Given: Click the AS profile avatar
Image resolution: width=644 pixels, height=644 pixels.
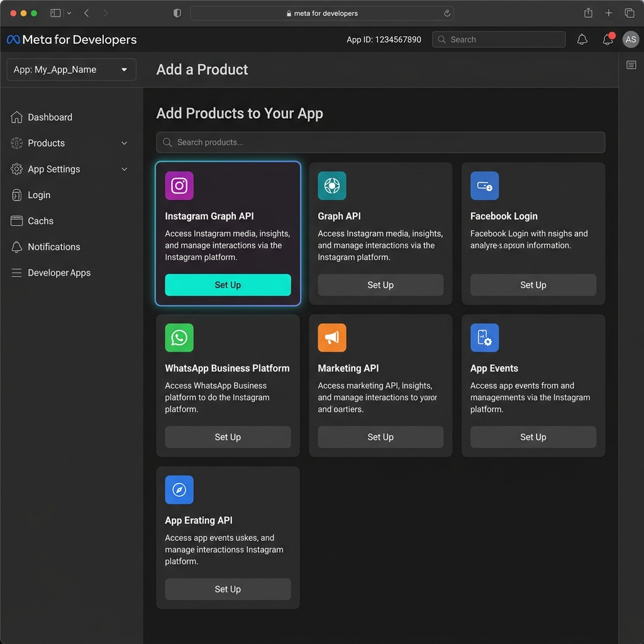Looking at the screenshot, I should [631, 39].
